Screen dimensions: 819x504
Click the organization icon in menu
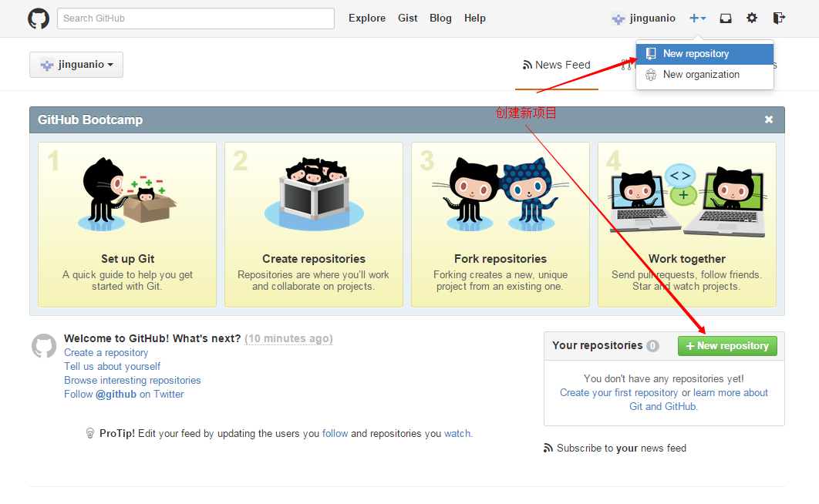[651, 75]
